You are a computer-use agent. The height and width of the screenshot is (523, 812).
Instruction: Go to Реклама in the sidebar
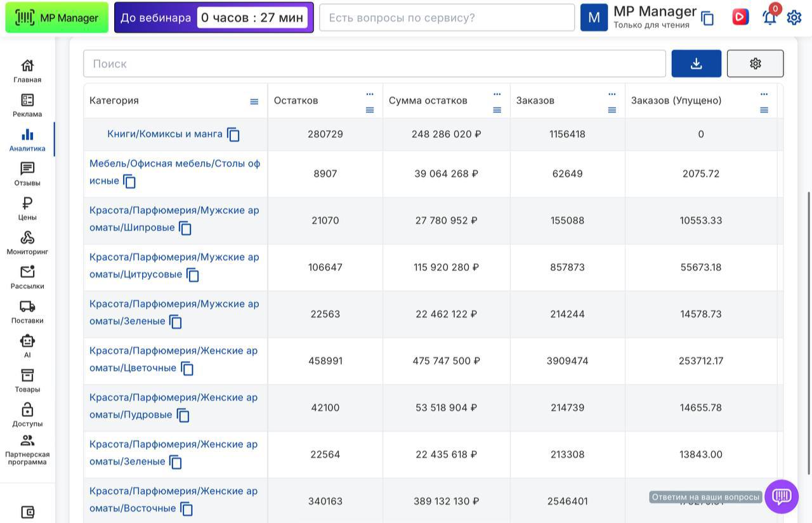(27, 105)
